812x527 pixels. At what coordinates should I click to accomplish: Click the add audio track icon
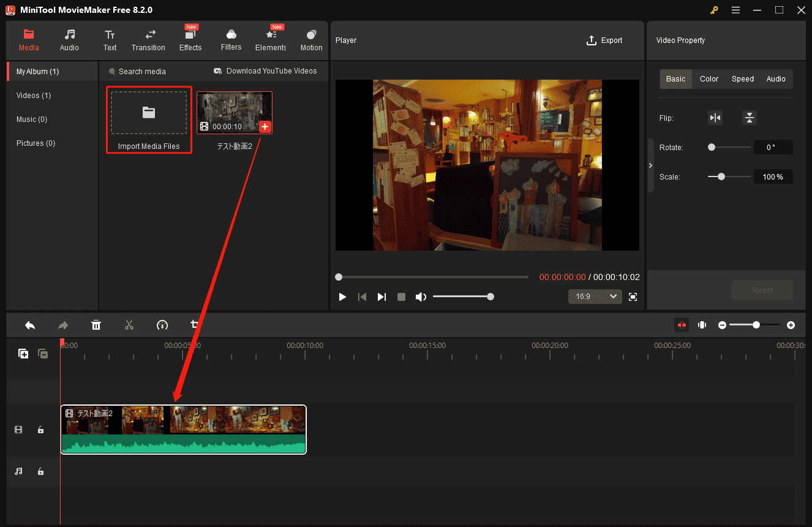pos(43,354)
